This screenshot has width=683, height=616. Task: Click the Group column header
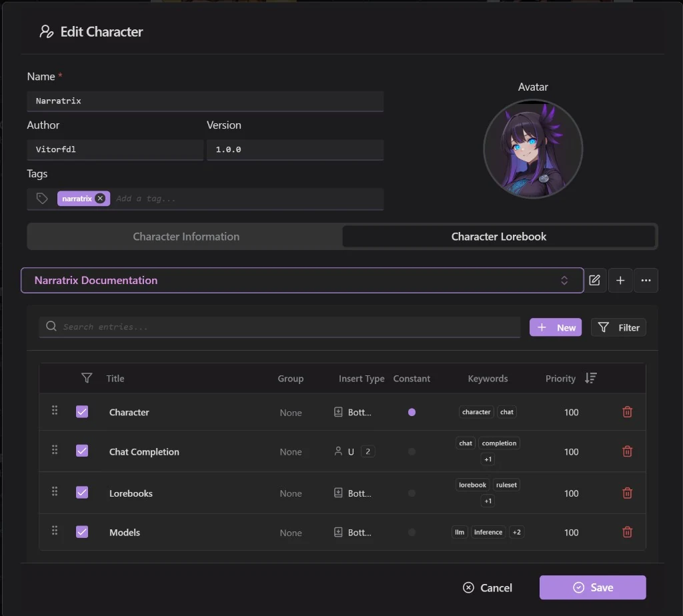pos(291,378)
